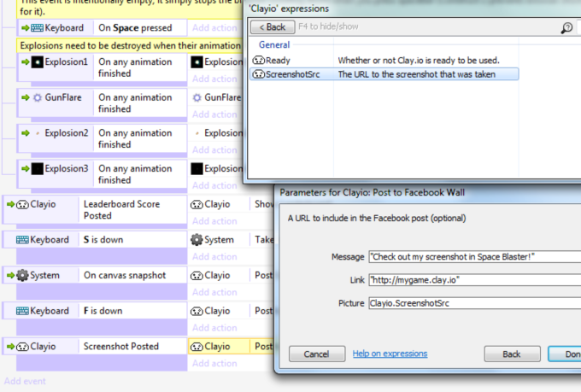The height and width of the screenshot is (392, 581).
Task: Select 'On Space pressed' condition text
Action: pyautogui.click(x=135, y=28)
